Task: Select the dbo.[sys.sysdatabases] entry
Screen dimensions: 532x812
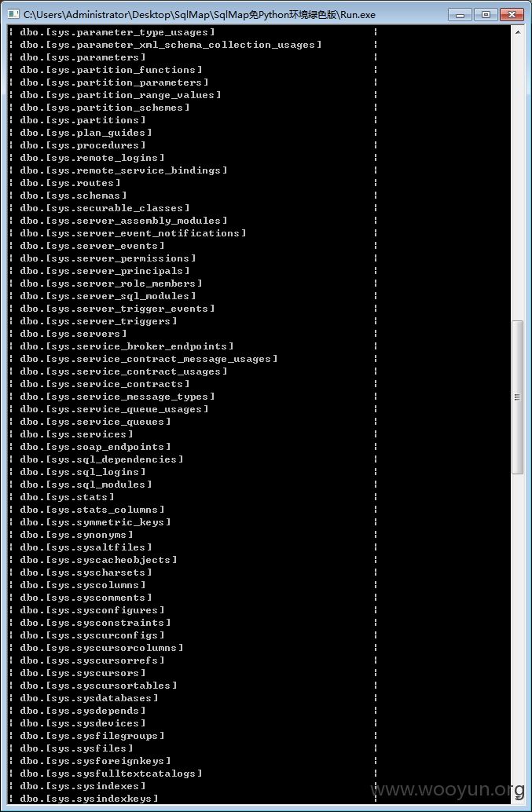Action: (89, 698)
